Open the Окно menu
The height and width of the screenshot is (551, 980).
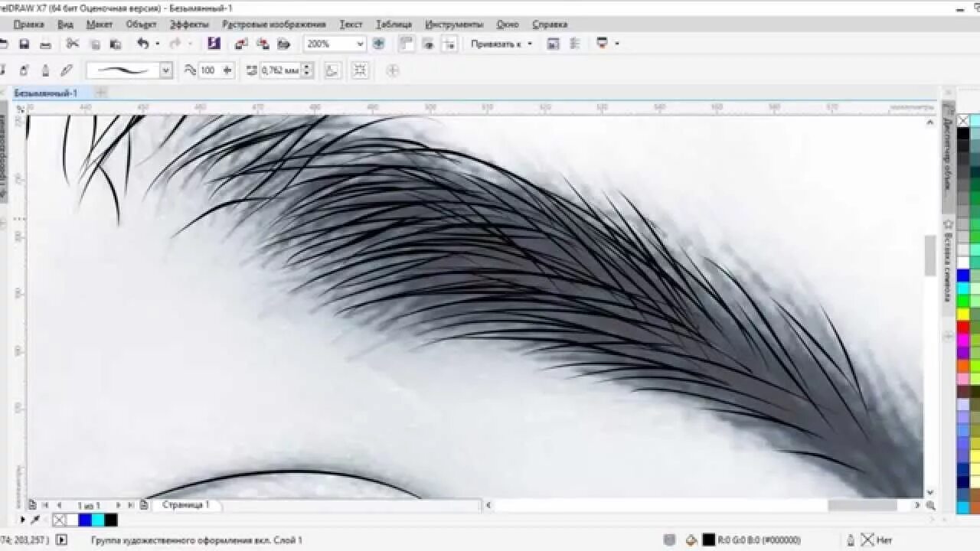coord(507,24)
